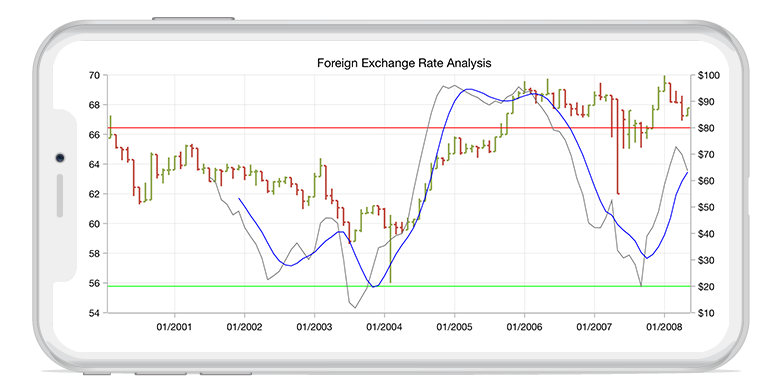The height and width of the screenshot is (391, 781).
Task: Select the 70 label on left axis
Action: click(x=95, y=76)
